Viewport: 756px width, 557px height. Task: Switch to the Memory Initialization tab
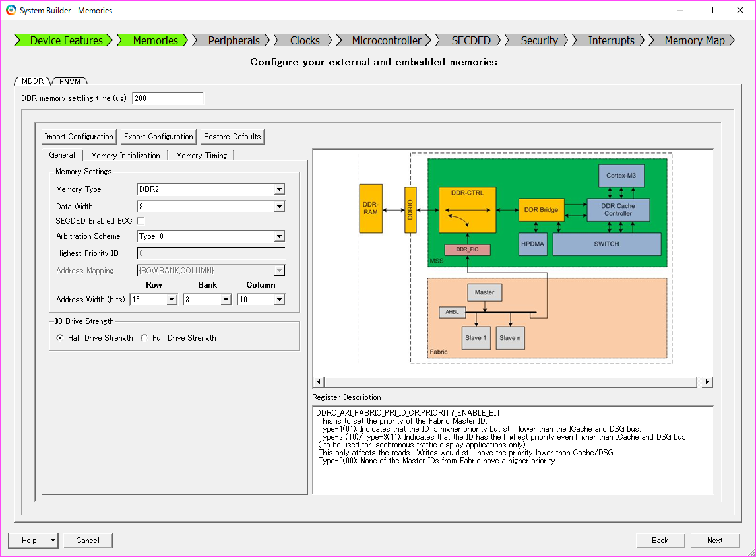(125, 156)
